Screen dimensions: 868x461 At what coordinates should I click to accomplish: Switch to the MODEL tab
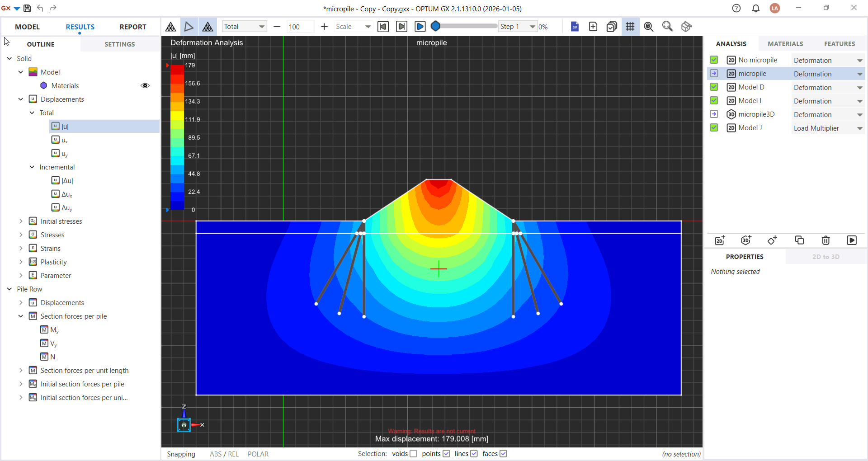(x=27, y=27)
